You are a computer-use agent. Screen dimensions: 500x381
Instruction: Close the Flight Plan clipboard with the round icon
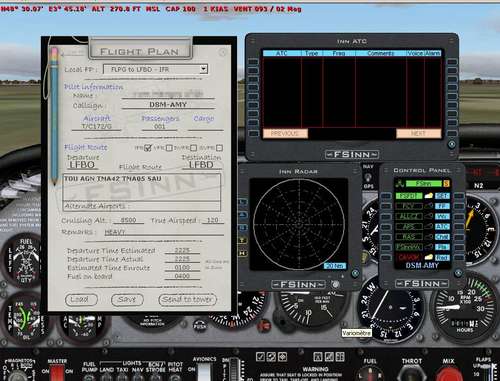click(x=222, y=52)
